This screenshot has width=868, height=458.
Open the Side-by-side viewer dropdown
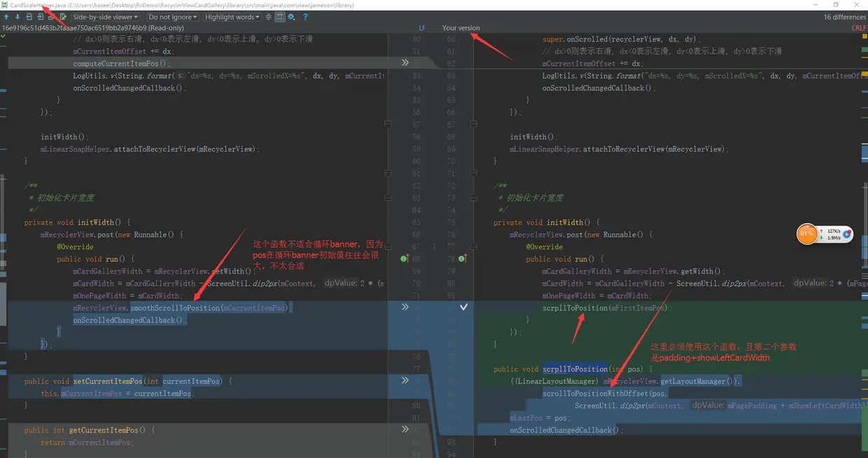pyautogui.click(x=105, y=17)
